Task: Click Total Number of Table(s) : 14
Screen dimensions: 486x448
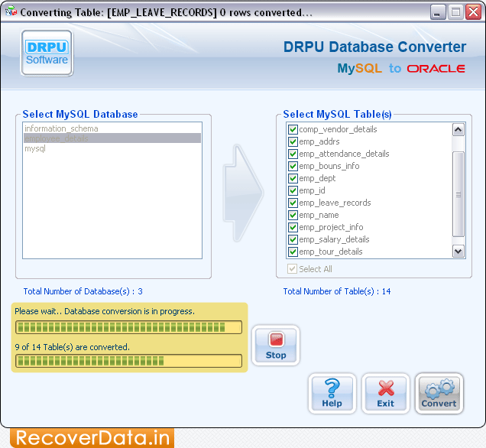Action: (337, 291)
